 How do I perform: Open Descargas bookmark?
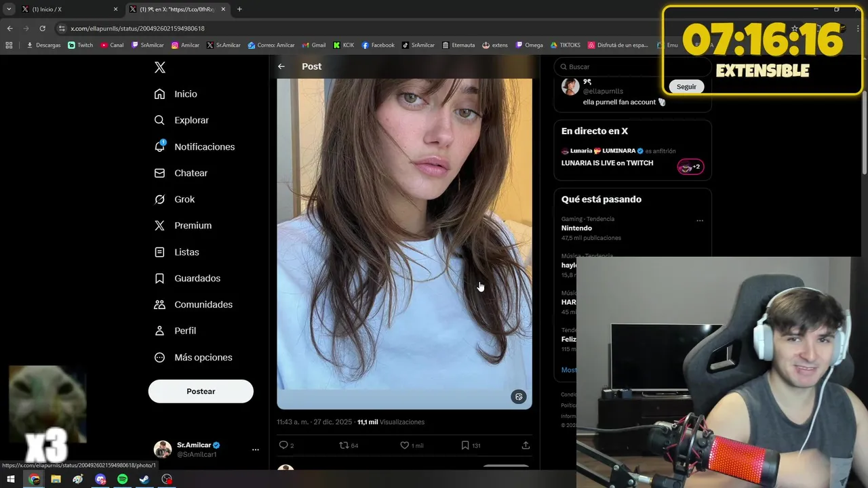tap(43, 45)
